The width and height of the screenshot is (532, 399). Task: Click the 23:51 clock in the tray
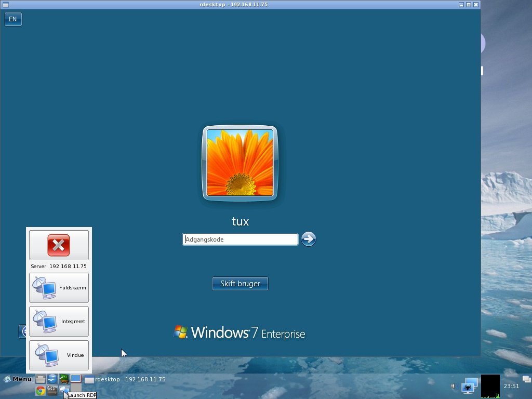click(511, 386)
